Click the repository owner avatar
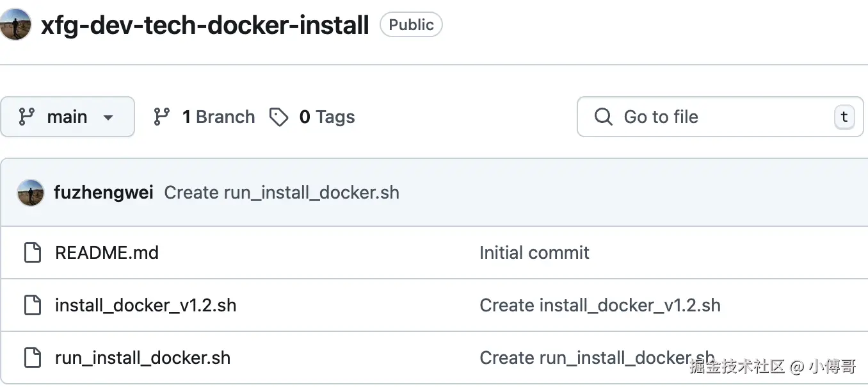This screenshot has height=387, width=868. pos(15,24)
